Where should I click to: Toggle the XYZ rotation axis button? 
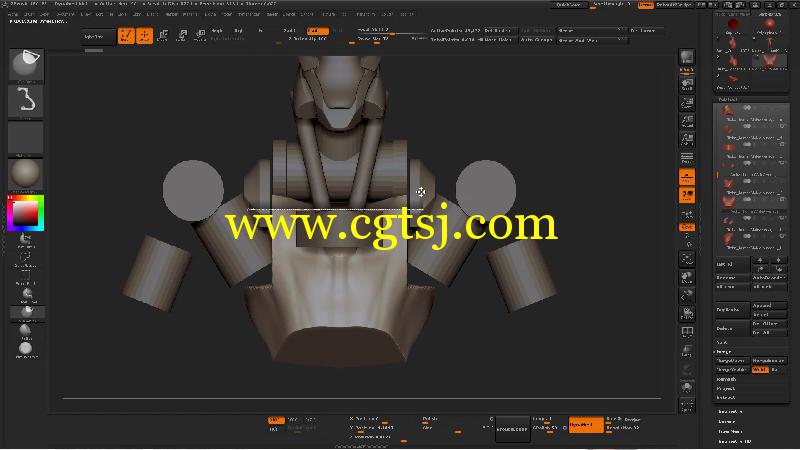click(687, 227)
